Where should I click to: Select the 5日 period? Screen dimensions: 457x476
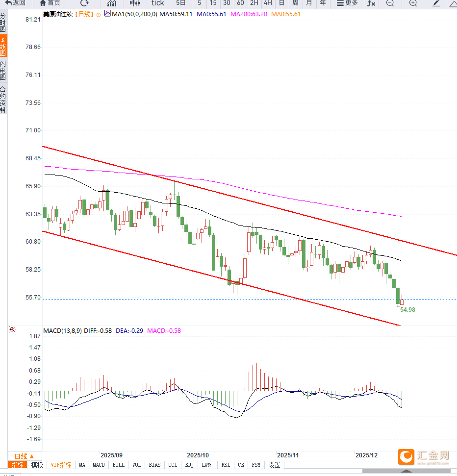click(180, 3)
